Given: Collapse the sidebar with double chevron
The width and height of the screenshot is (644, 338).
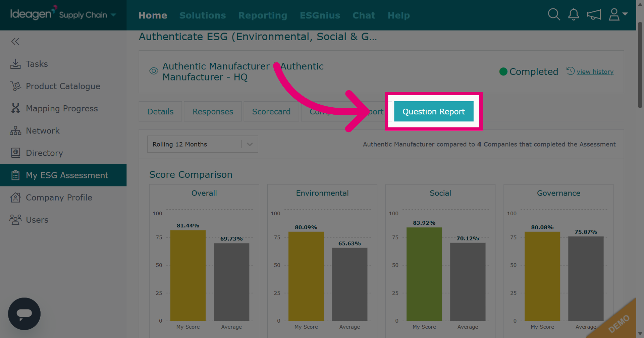Looking at the screenshot, I should pyautogui.click(x=15, y=42).
